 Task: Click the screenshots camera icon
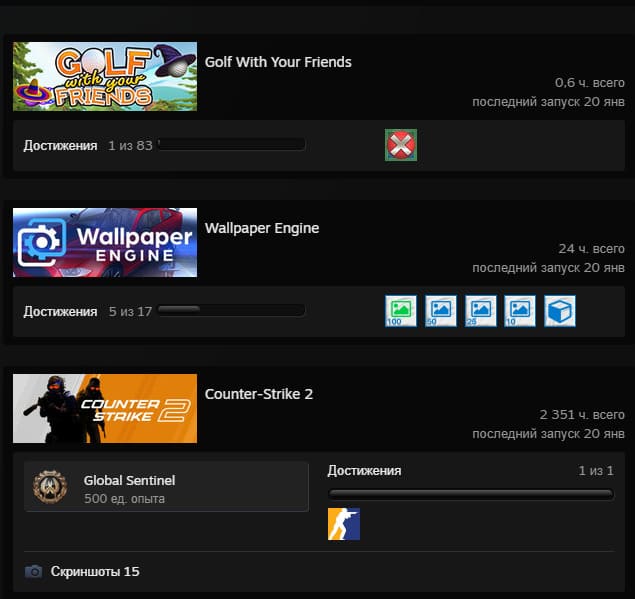(x=34, y=572)
